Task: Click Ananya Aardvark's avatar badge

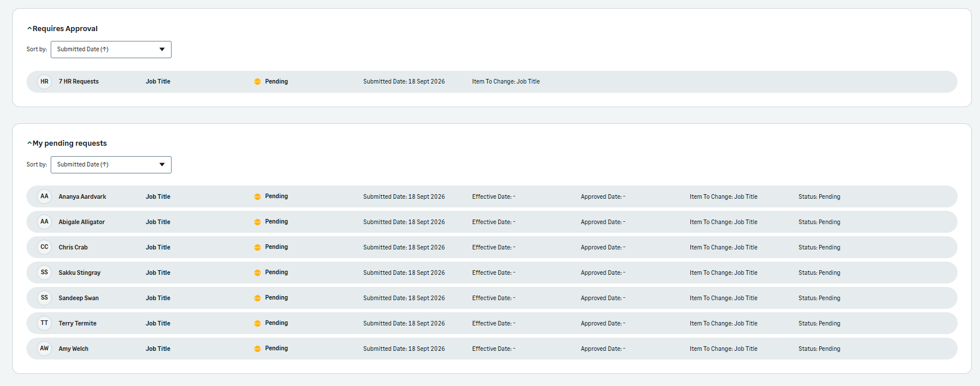Action: pyautogui.click(x=44, y=196)
